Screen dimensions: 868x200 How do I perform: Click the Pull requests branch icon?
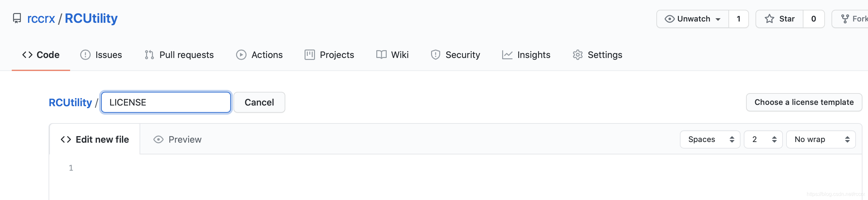pyautogui.click(x=149, y=54)
